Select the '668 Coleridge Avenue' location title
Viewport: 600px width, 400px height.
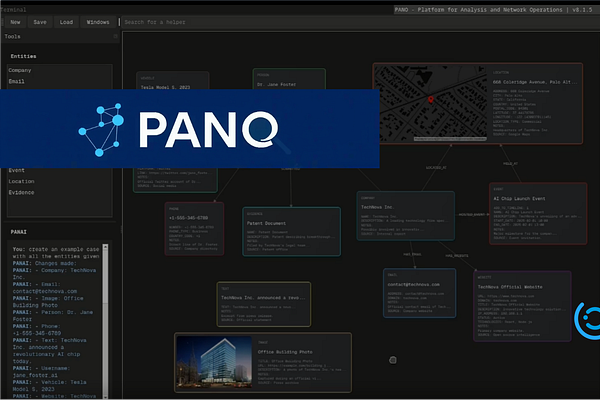coord(535,82)
